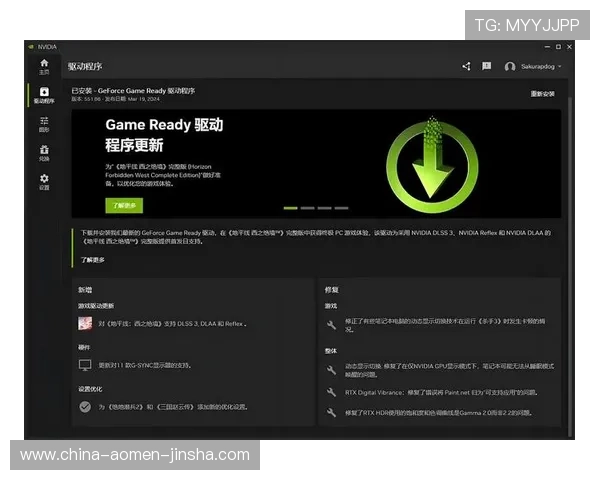Click the driver version Mar 19, 2024 text

coord(116,99)
